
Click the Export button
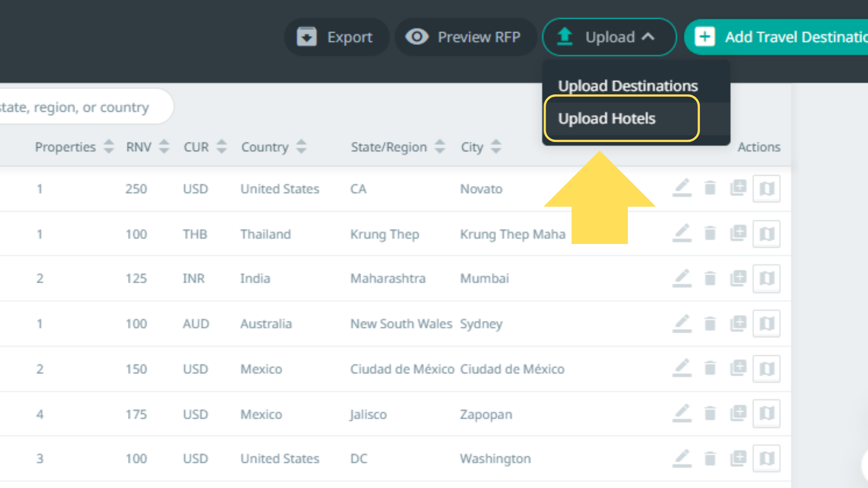pyautogui.click(x=336, y=37)
